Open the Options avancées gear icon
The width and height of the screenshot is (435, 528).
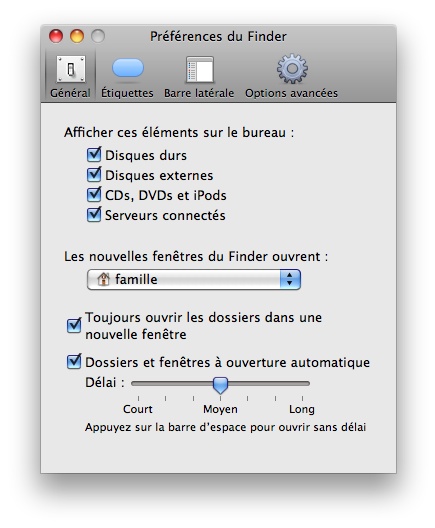tap(292, 69)
